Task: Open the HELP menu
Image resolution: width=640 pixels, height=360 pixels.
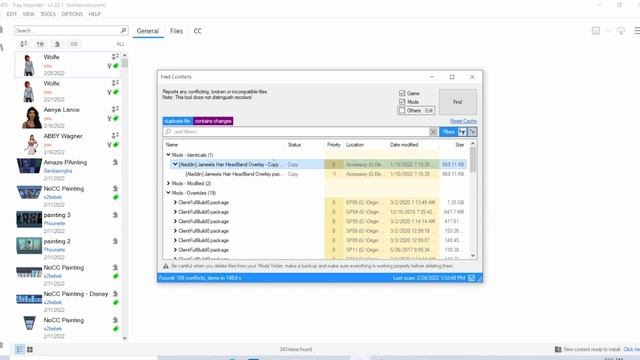Action: point(94,14)
